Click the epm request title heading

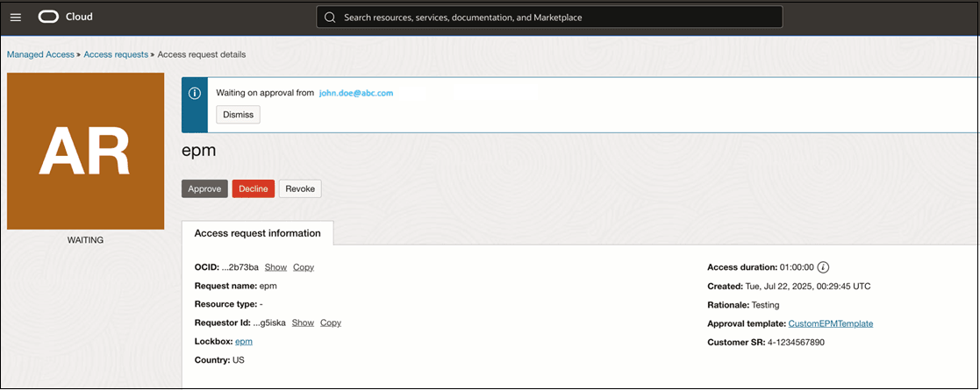199,151
